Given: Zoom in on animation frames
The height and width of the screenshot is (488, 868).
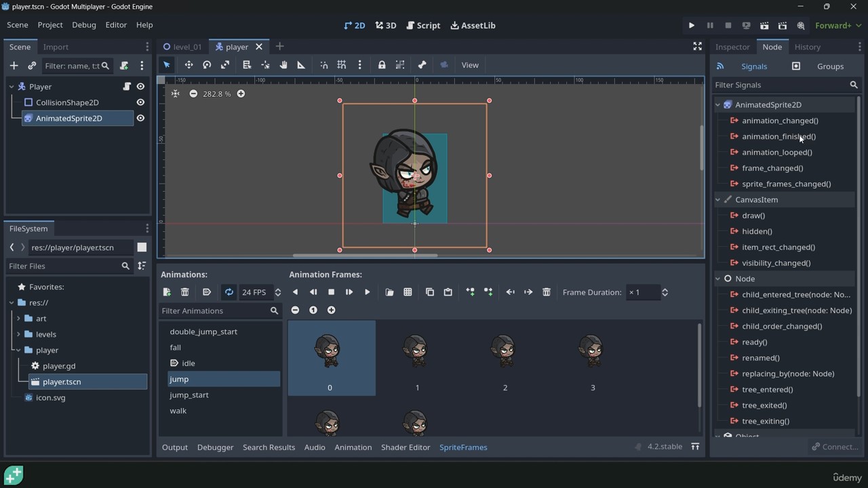Looking at the screenshot, I should 331,310.
